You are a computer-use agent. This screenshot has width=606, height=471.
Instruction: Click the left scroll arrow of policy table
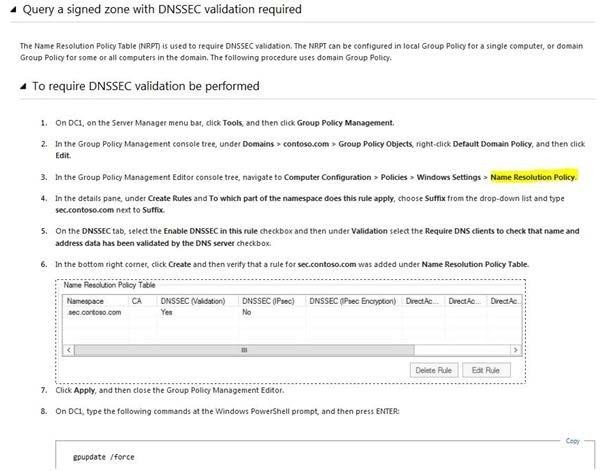click(68, 350)
